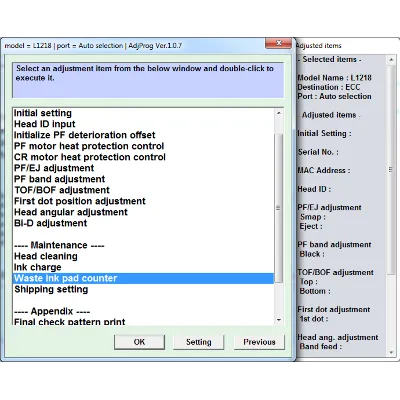Screen dimensions: 400x400
Task: Click the Setting button
Action: [198, 342]
